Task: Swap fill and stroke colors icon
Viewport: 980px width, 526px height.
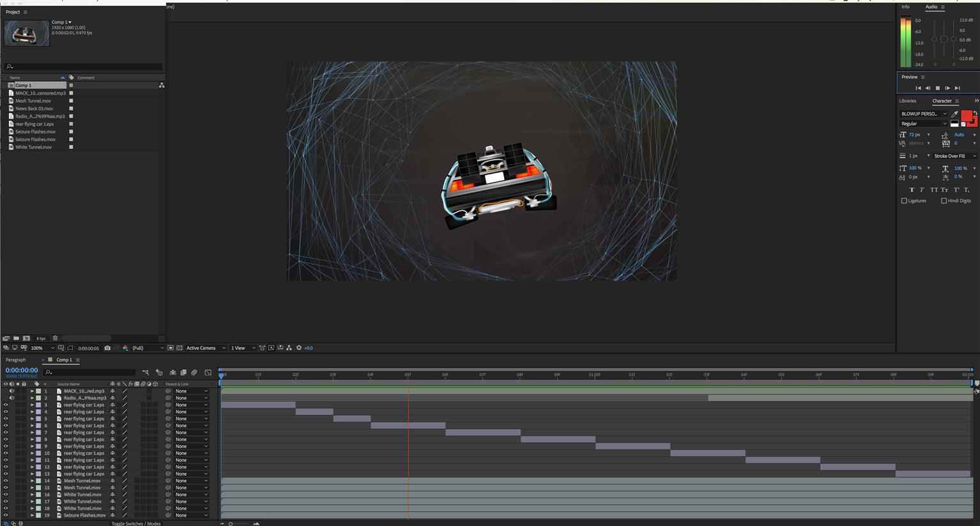Action: pos(975,113)
